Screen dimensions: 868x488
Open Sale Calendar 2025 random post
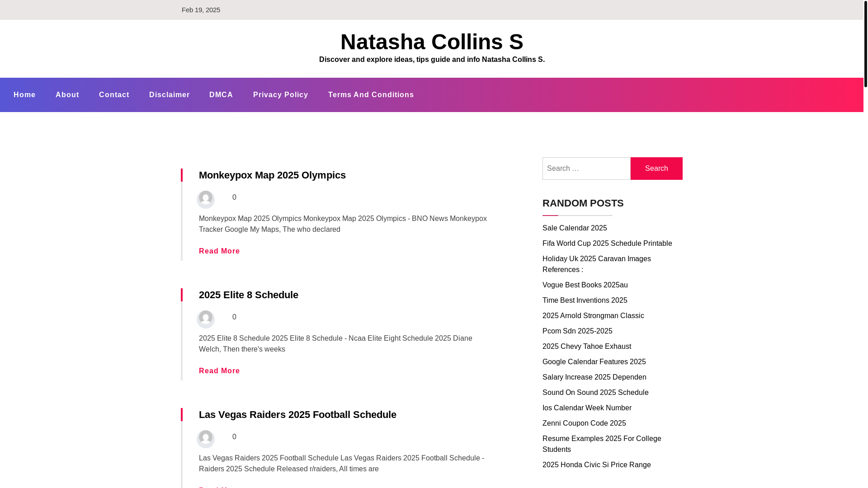(575, 228)
